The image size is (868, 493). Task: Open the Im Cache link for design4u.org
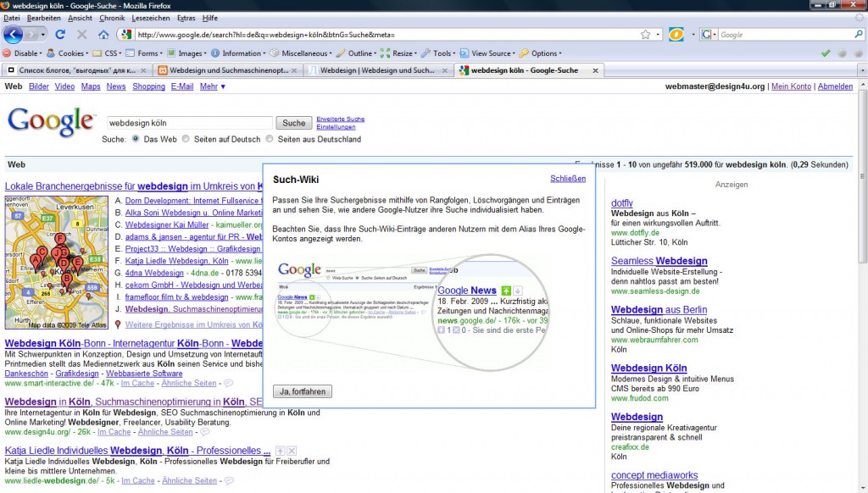pos(114,431)
